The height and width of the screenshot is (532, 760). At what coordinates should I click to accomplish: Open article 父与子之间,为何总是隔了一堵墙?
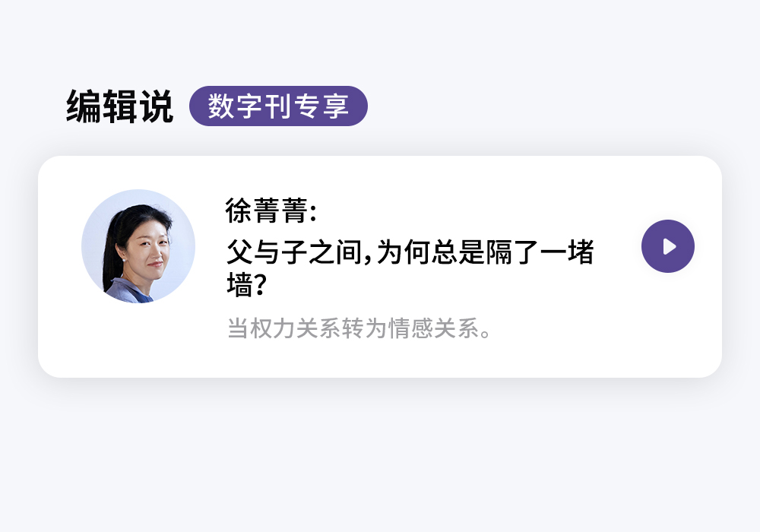pyautogui.click(x=410, y=268)
